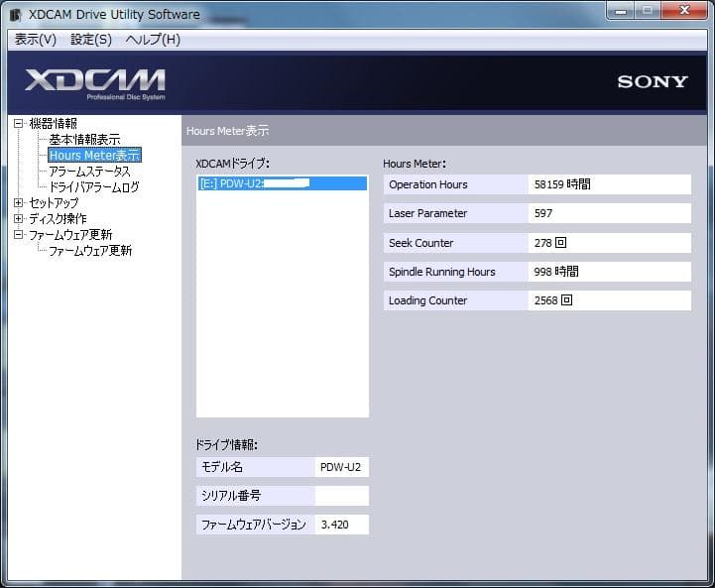Screen dimensions: 715x588
Task: Collapse the ファームウェア更新 parent node
Action: coord(18,235)
